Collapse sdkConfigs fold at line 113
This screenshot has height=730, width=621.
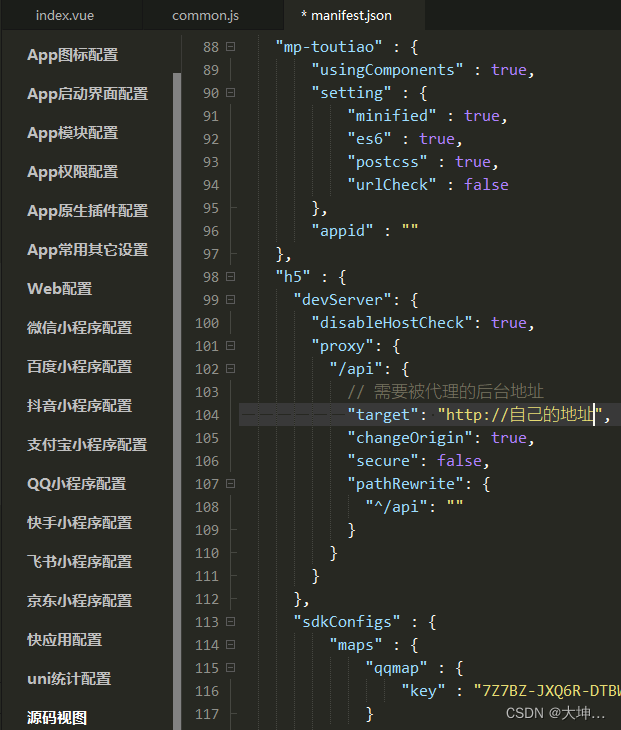click(230, 622)
